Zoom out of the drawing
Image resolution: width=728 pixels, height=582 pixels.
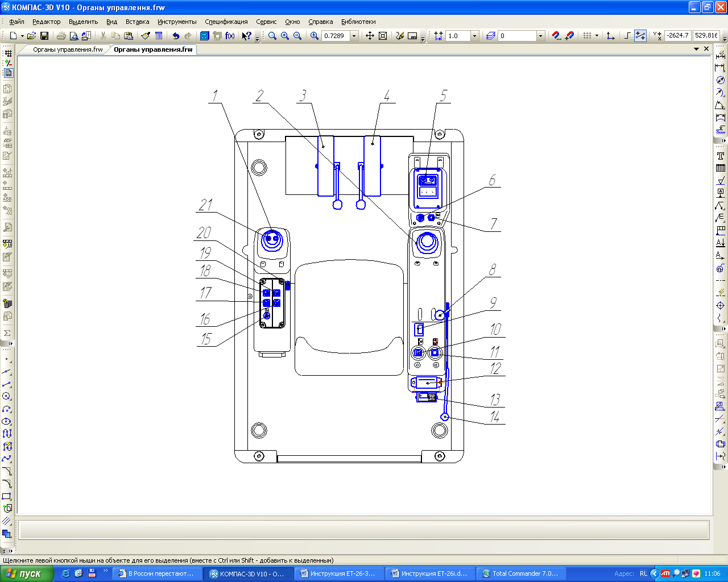click(x=297, y=36)
